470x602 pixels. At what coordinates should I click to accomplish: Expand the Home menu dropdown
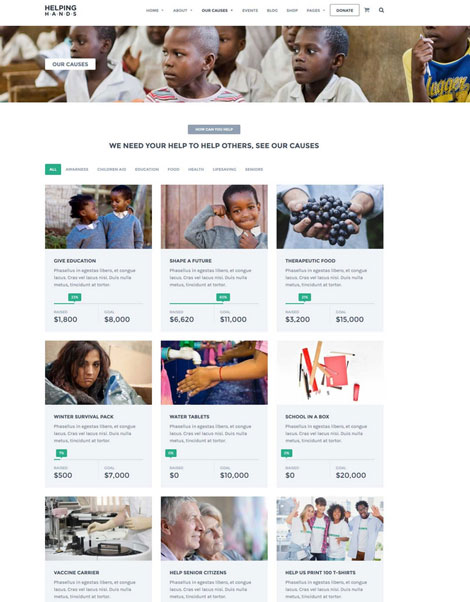[155, 10]
